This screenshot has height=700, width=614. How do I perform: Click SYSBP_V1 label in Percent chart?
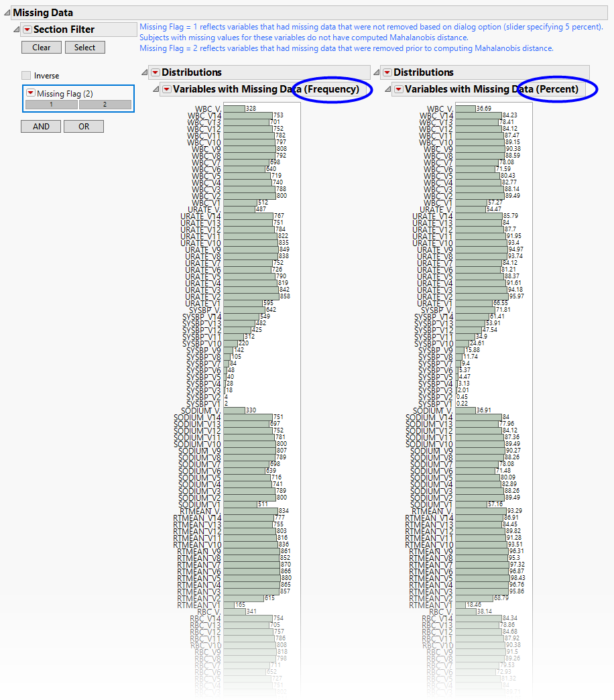tap(435, 404)
